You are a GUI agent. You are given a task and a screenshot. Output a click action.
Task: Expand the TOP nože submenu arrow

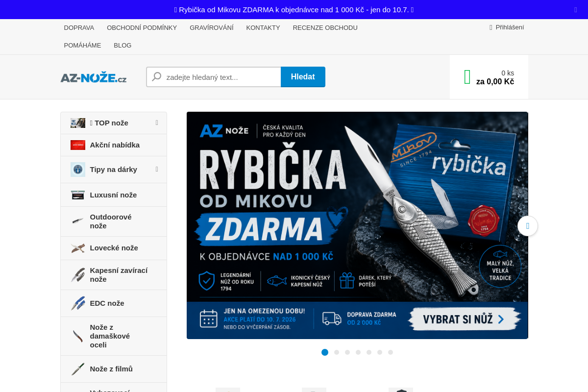click(157, 122)
